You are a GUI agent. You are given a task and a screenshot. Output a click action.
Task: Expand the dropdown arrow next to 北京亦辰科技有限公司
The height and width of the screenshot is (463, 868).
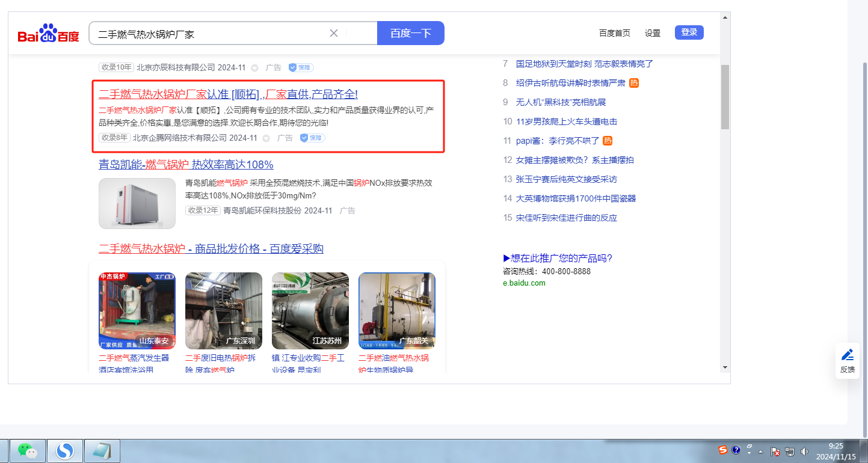(254, 67)
